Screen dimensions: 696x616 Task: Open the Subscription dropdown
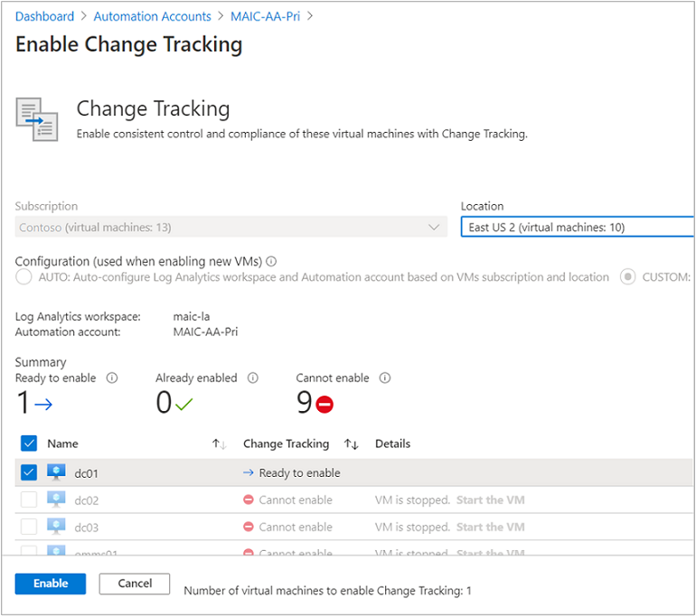(x=230, y=227)
